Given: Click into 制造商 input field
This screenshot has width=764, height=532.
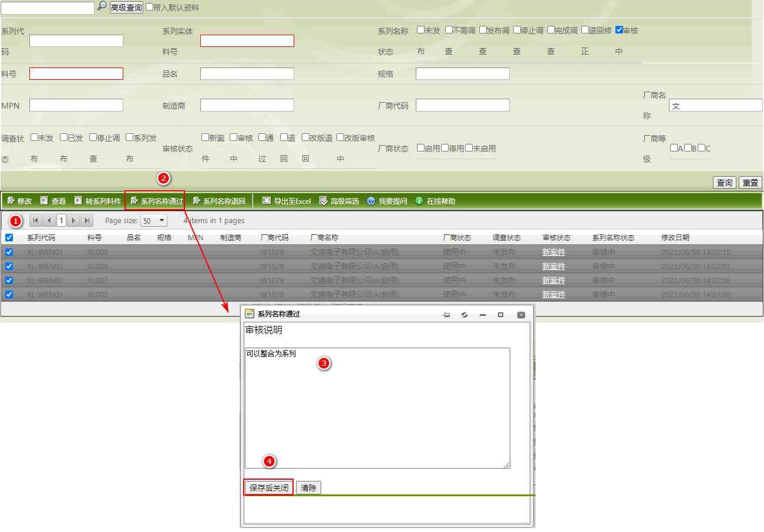Looking at the screenshot, I should point(247,105).
